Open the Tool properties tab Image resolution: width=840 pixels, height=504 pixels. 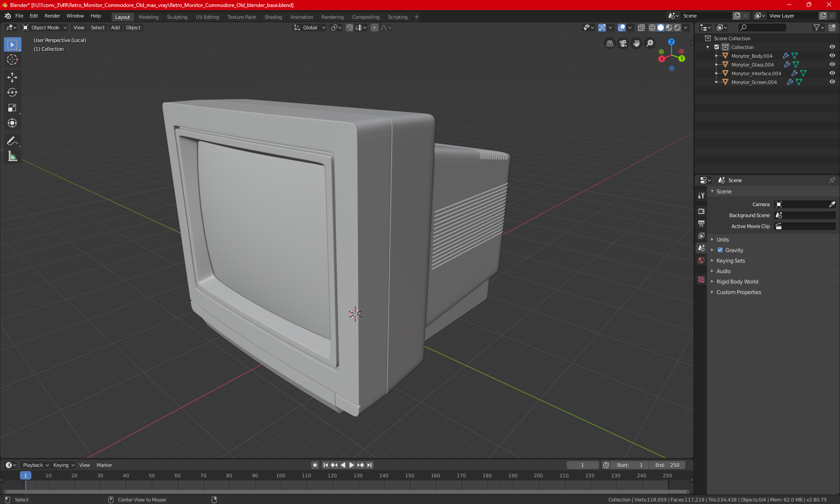(x=701, y=196)
